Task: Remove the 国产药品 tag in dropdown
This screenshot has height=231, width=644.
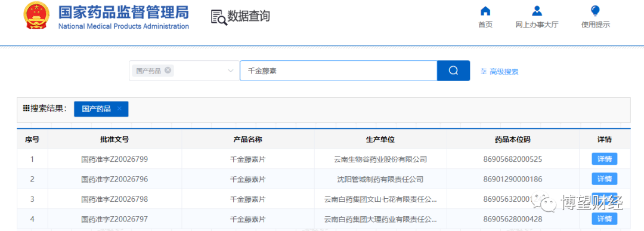Action: pyautogui.click(x=168, y=70)
